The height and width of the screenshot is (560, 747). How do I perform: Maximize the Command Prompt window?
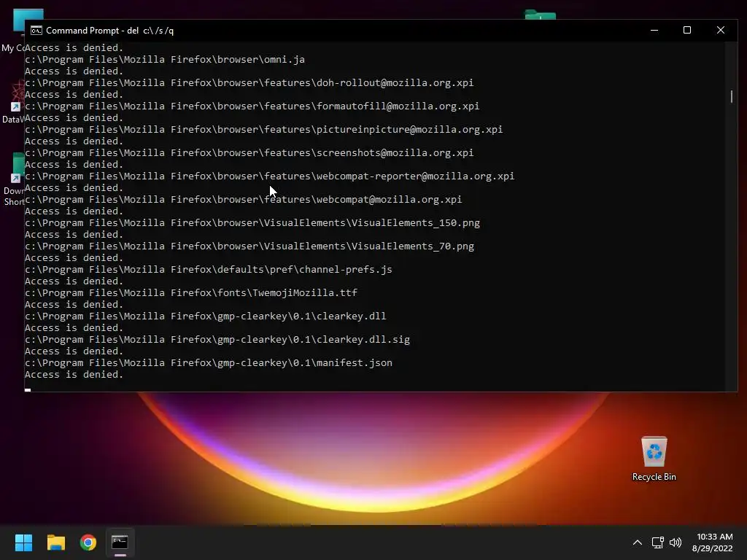tap(687, 30)
